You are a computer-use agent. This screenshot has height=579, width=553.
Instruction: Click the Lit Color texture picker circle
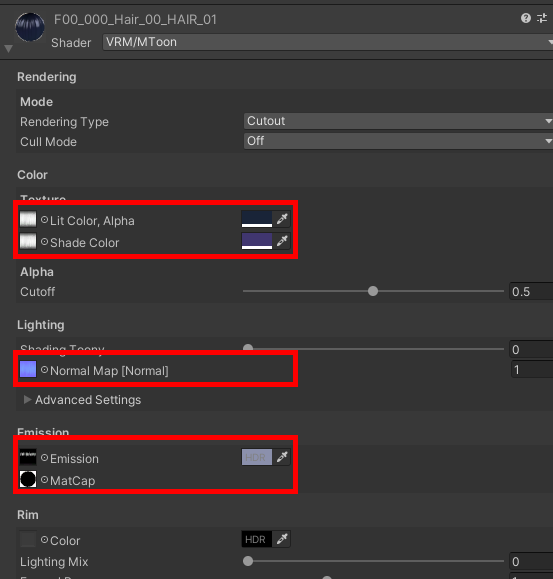44,220
